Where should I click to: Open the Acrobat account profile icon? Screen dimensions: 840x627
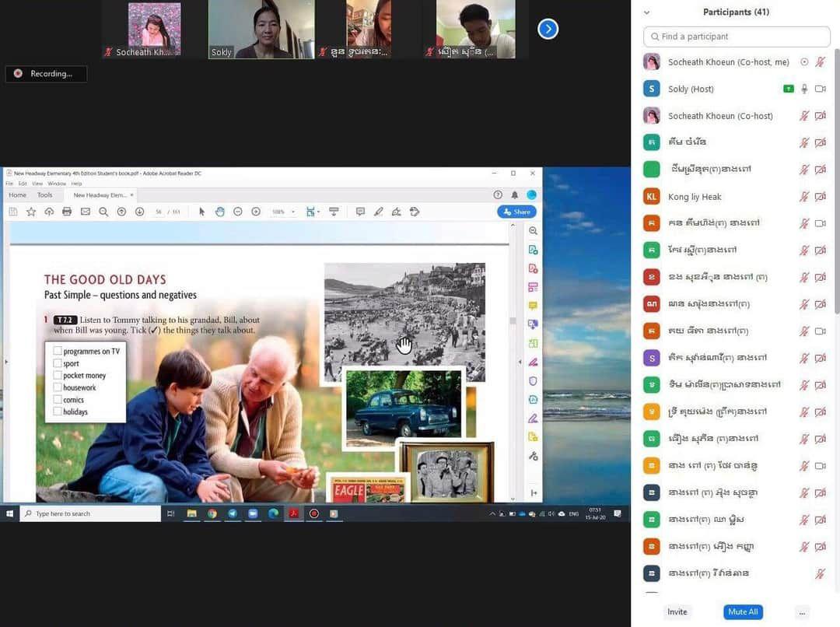531,195
